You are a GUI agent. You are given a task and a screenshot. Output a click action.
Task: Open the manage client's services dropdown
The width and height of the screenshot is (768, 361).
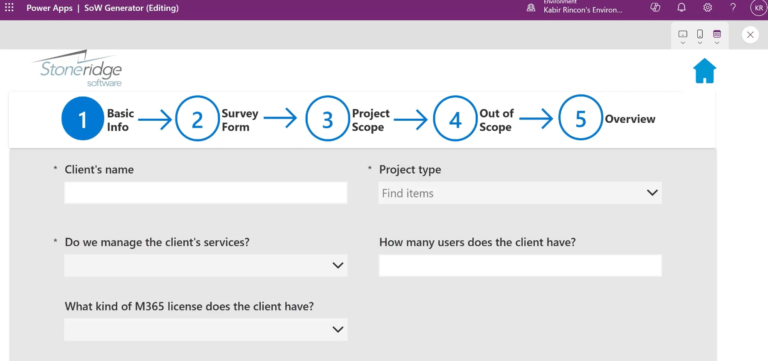[x=206, y=265]
